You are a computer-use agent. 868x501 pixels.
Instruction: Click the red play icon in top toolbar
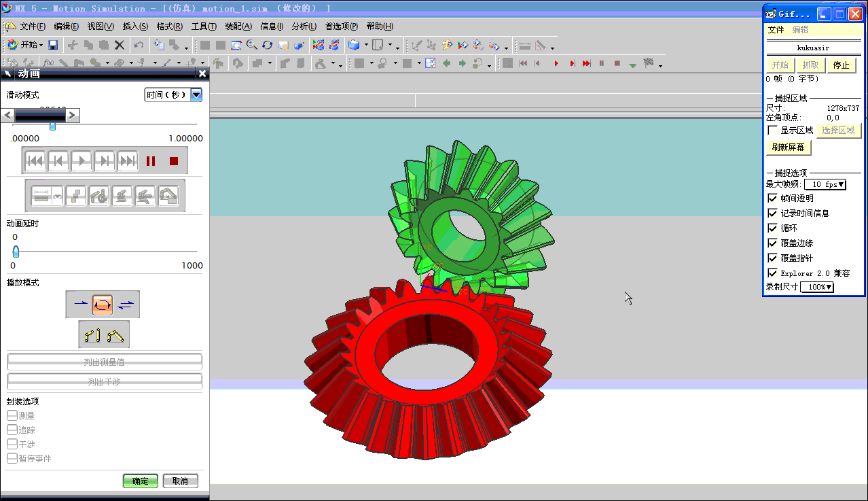556,63
